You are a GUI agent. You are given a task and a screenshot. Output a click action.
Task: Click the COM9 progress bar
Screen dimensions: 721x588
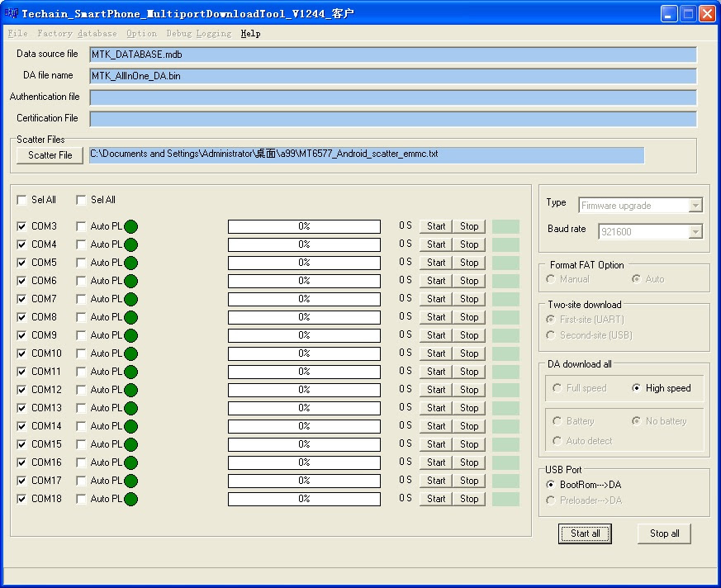coord(304,335)
